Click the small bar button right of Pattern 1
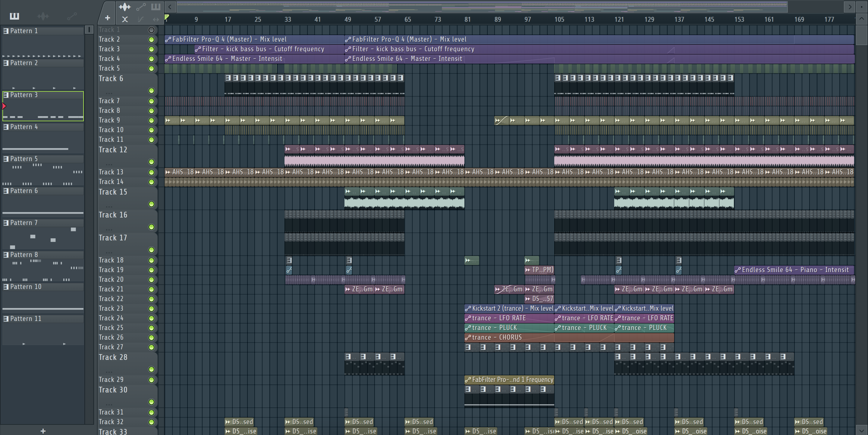Viewport: 868px width, 435px height. [89, 30]
